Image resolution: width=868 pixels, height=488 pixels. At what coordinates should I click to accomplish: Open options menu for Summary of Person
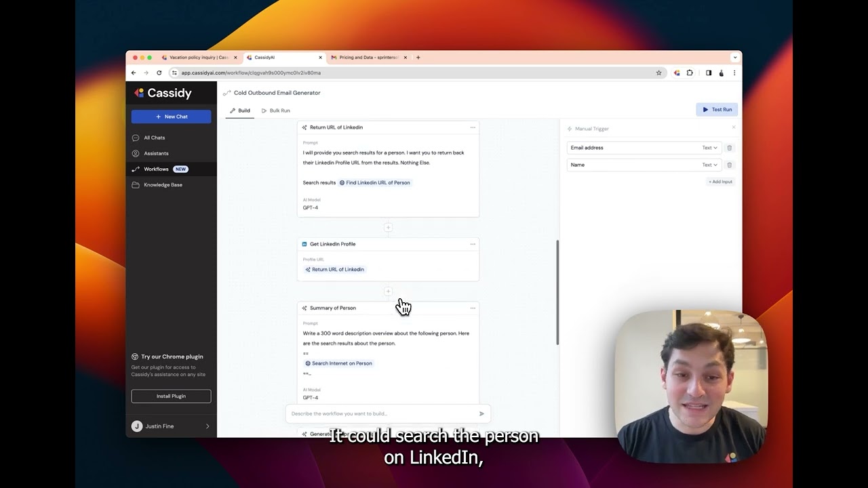tap(473, 308)
